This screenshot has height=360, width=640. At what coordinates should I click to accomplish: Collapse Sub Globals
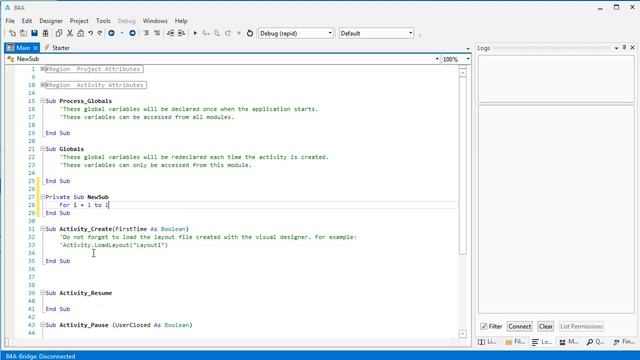coord(42,149)
